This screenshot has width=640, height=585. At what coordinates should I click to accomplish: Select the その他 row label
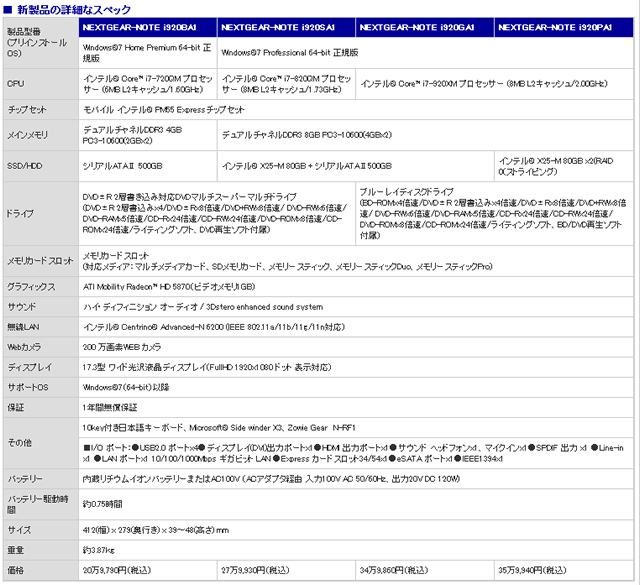click(41, 443)
